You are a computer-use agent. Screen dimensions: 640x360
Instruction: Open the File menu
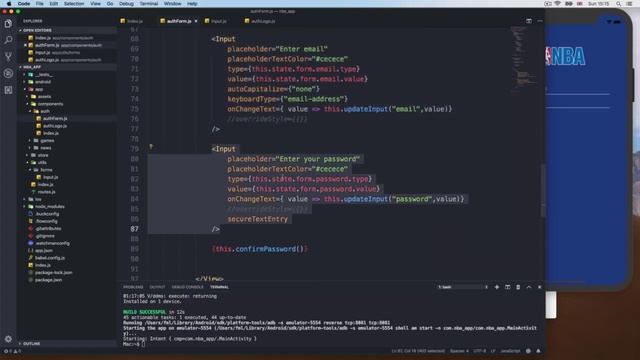click(x=40, y=4)
